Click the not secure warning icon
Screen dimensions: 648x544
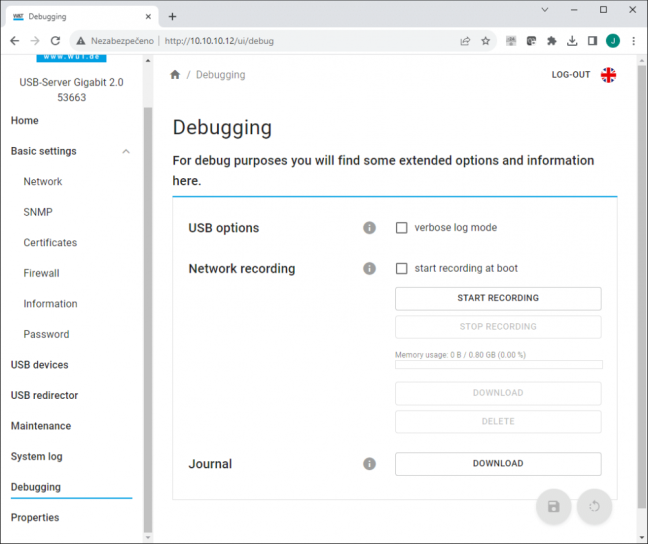[x=81, y=41]
